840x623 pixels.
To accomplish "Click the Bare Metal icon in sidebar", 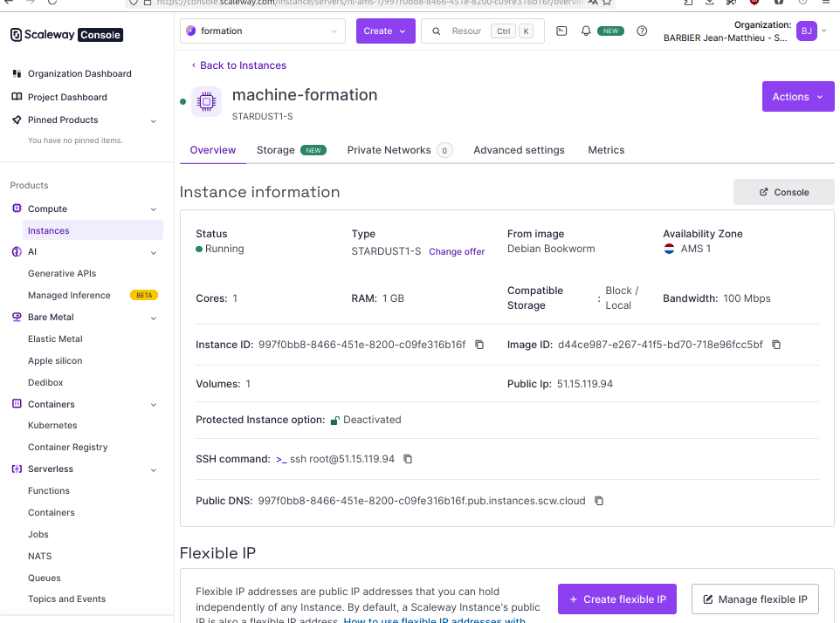I will point(17,317).
